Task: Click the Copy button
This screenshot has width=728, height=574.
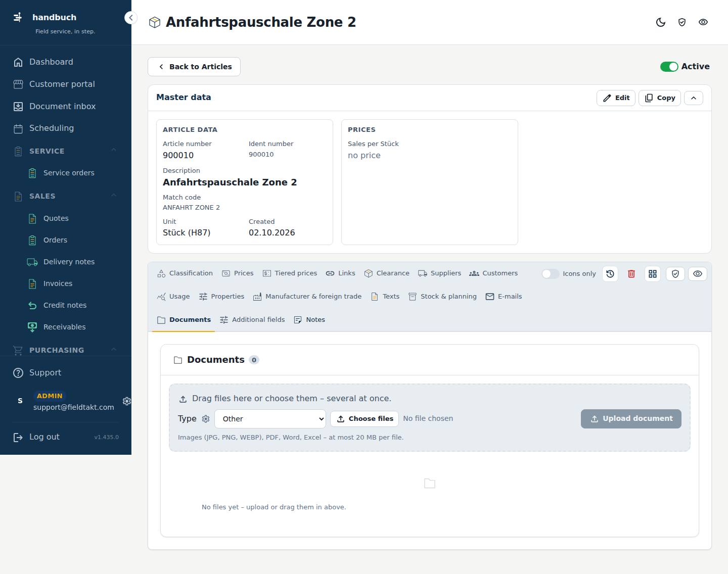Action: pos(660,98)
